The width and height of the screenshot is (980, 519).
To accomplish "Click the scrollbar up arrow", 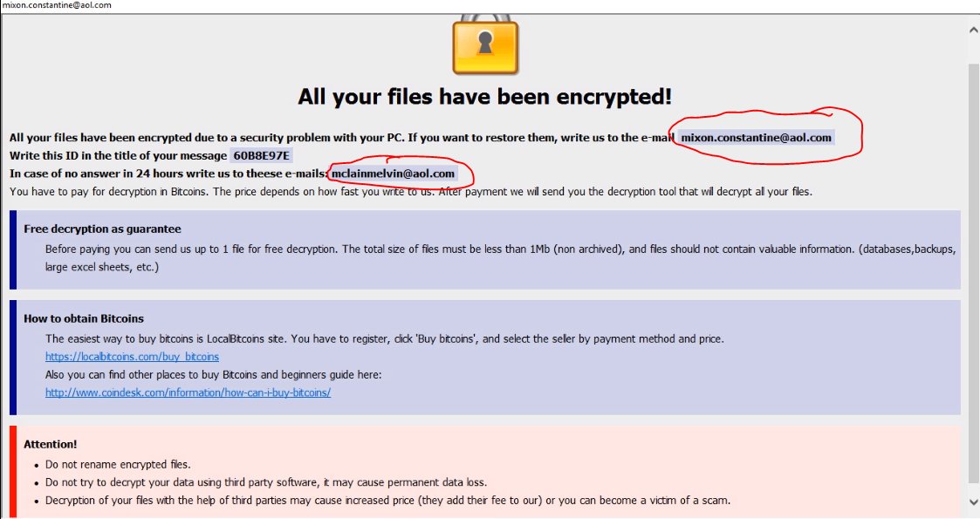I will pyautogui.click(x=973, y=30).
